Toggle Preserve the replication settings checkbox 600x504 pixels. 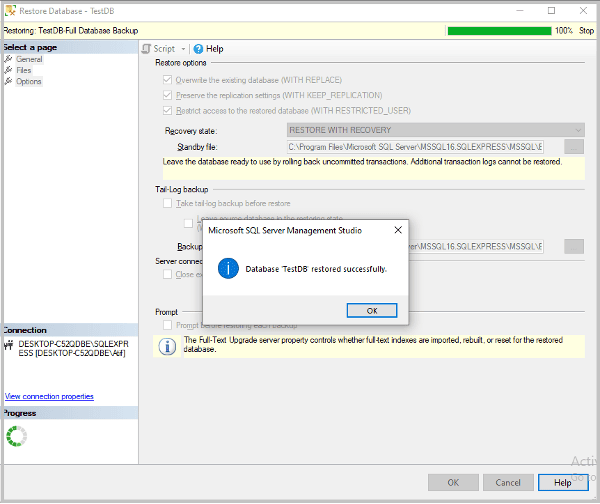(x=167, y=95)
